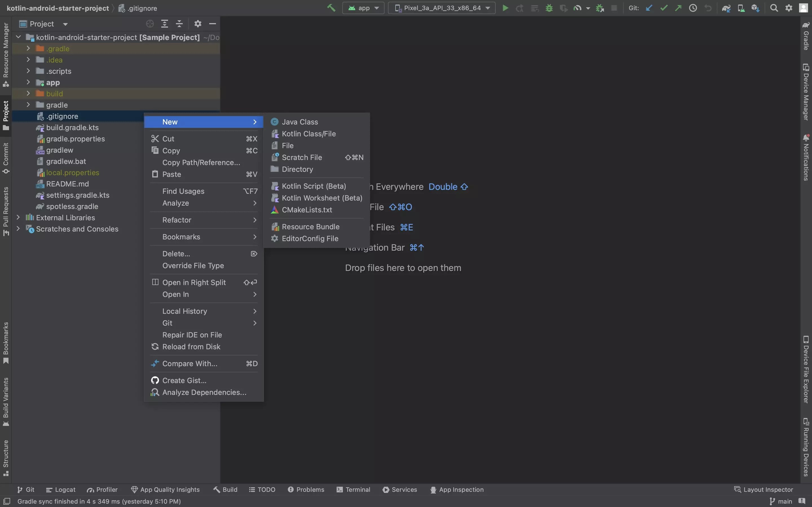The image size is (812, 507).
Task: Click the hammer Make Project icon
Action: click(x=331, y=8)
